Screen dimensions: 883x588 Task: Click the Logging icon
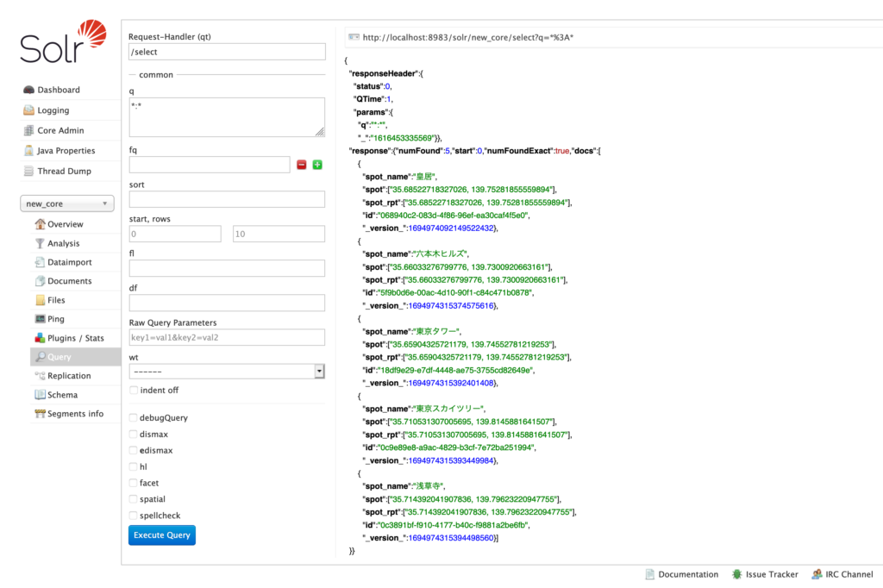pos(28,110)
